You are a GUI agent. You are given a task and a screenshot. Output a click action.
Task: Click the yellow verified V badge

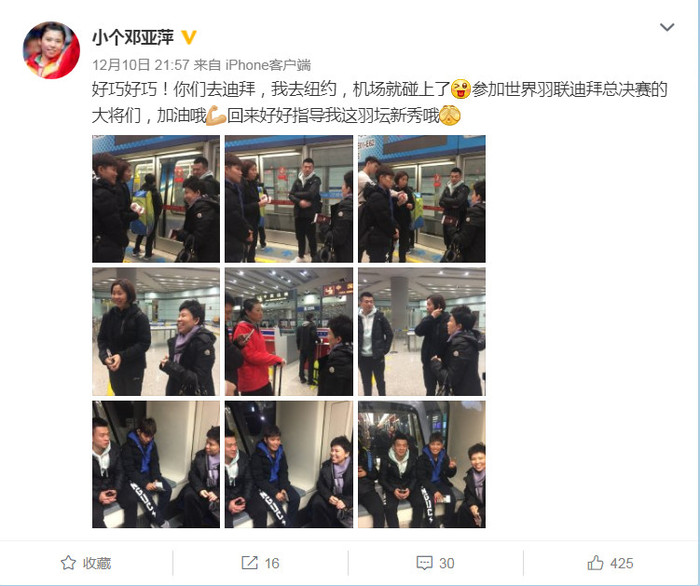tap(189, 37)
